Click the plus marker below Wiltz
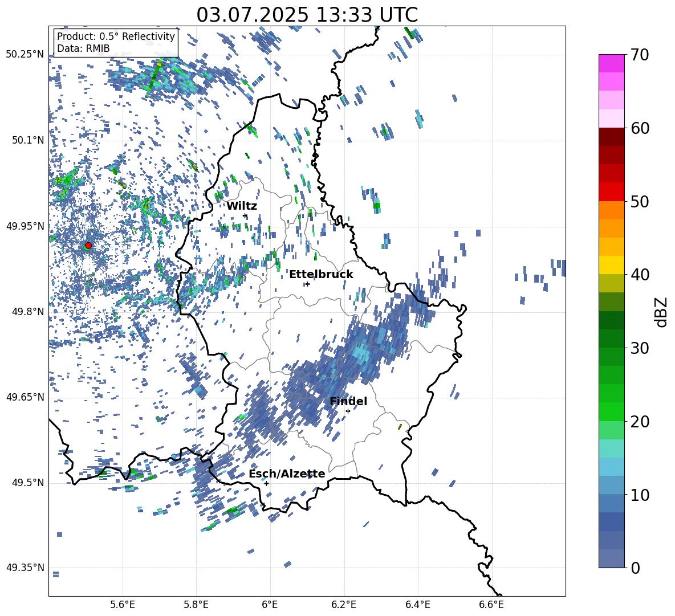The width and height of the screenshot is (675, 616). click(245, 215)
